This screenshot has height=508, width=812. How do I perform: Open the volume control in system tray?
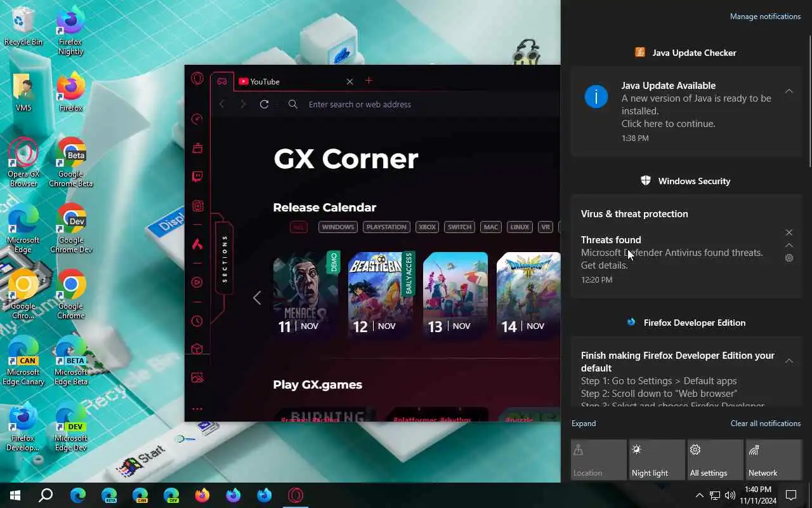tap(730, 495)
